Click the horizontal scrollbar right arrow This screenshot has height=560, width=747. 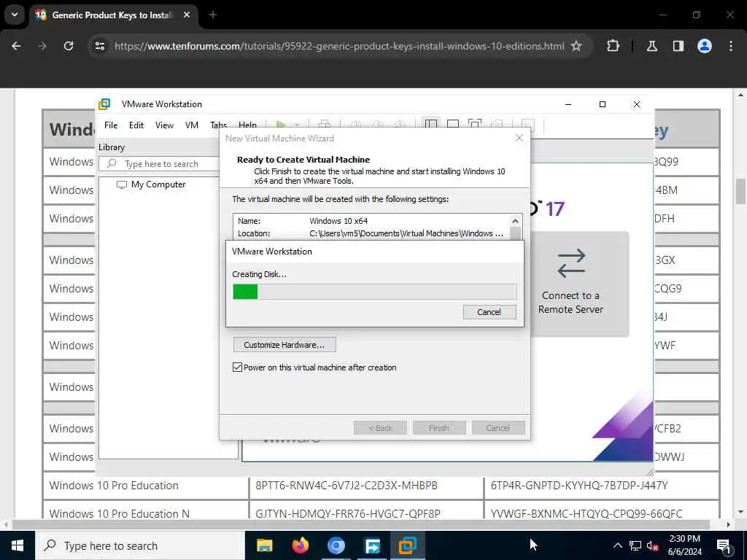click(729, 524)
